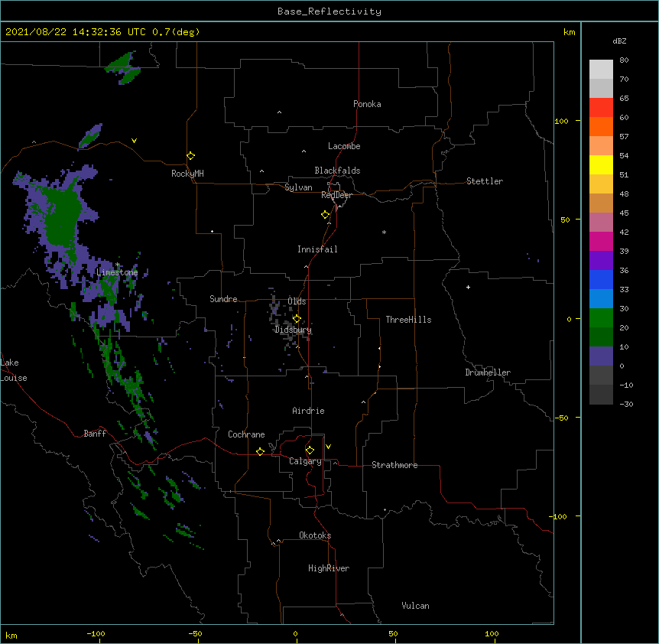Click the Airdrie city label
Viewport: 659px width, 644px height.
pos(309,411)
